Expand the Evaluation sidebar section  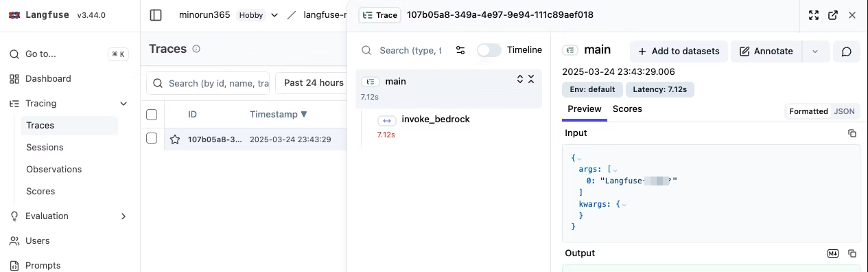pyautogui.click(x=124, y=216)
